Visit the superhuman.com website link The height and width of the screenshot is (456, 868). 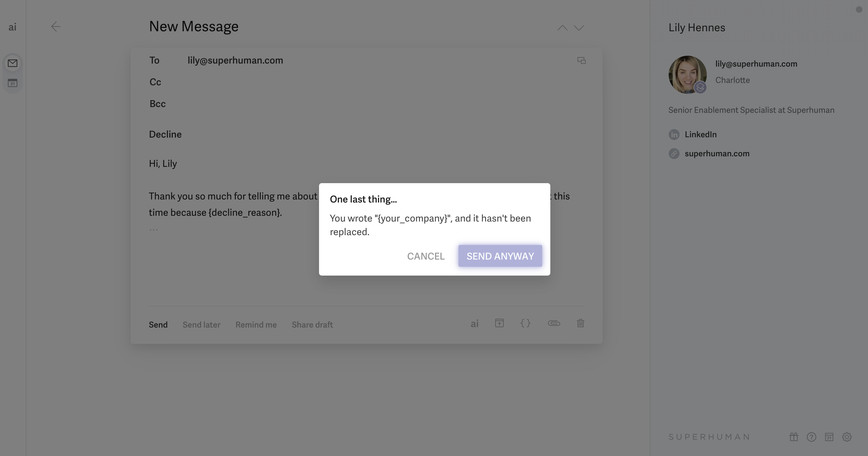click(717, 153)
